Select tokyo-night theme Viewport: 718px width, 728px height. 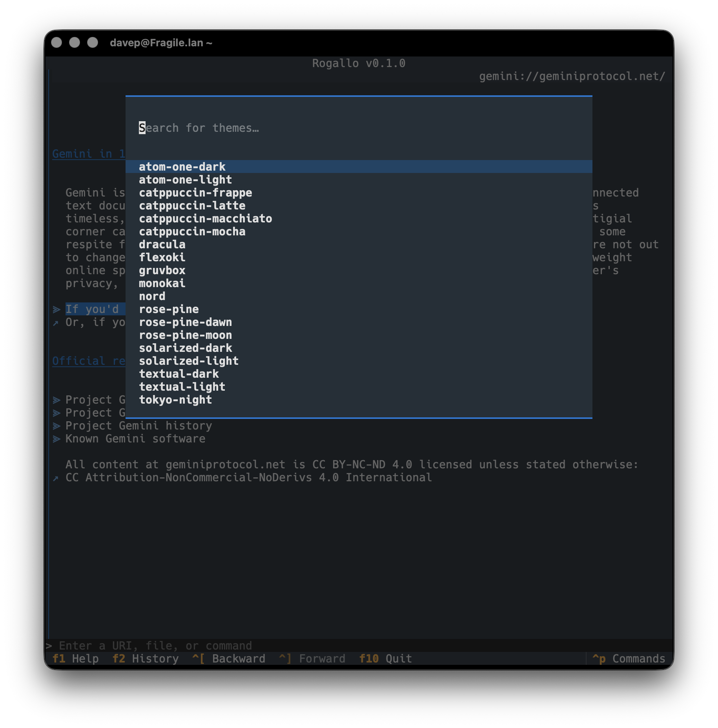pos(359,400)
